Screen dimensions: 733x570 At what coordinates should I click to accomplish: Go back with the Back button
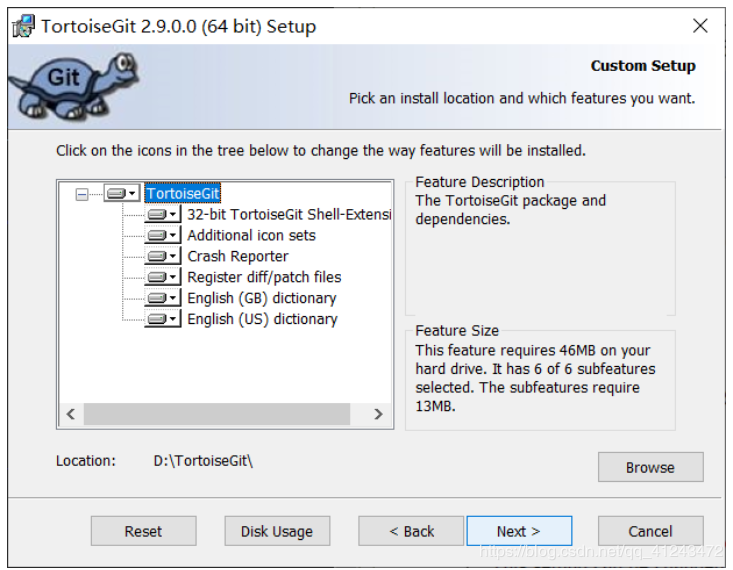411,531
